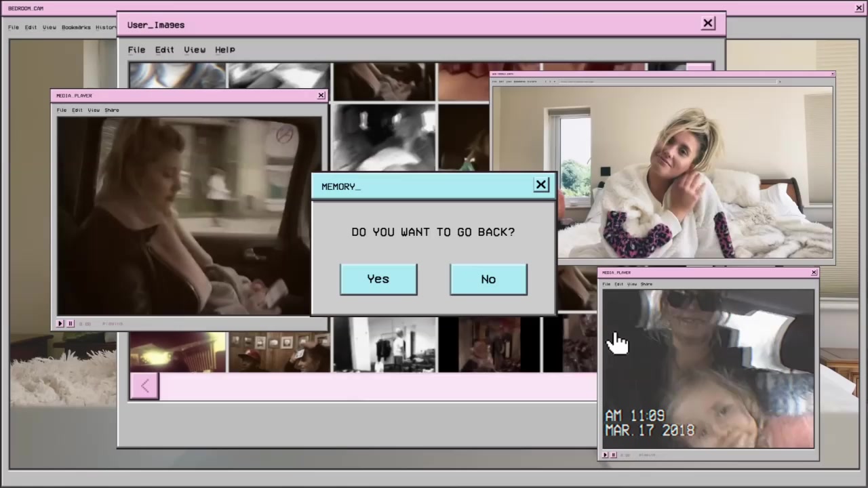The image size is (868, 488).
Task: Select grayscale room thumbnail in bottom row
Action: [384, 344]
